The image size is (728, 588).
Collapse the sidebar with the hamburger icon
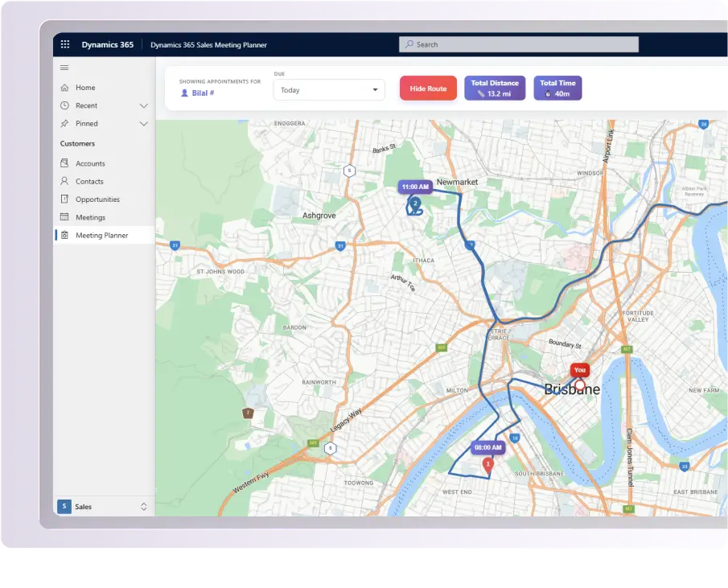click(x=64, y=68)
